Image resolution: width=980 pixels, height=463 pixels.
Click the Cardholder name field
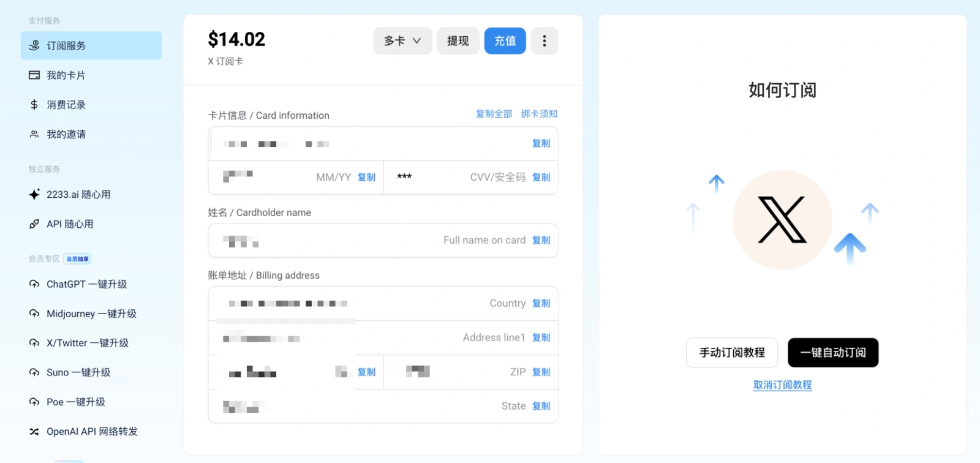[383, 240]
